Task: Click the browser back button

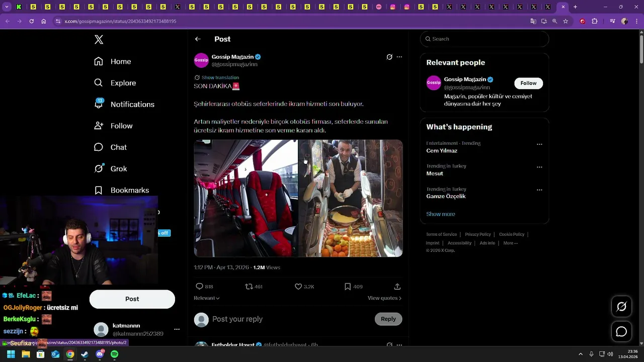Action: pyautogui.click(x=7, y=21)
